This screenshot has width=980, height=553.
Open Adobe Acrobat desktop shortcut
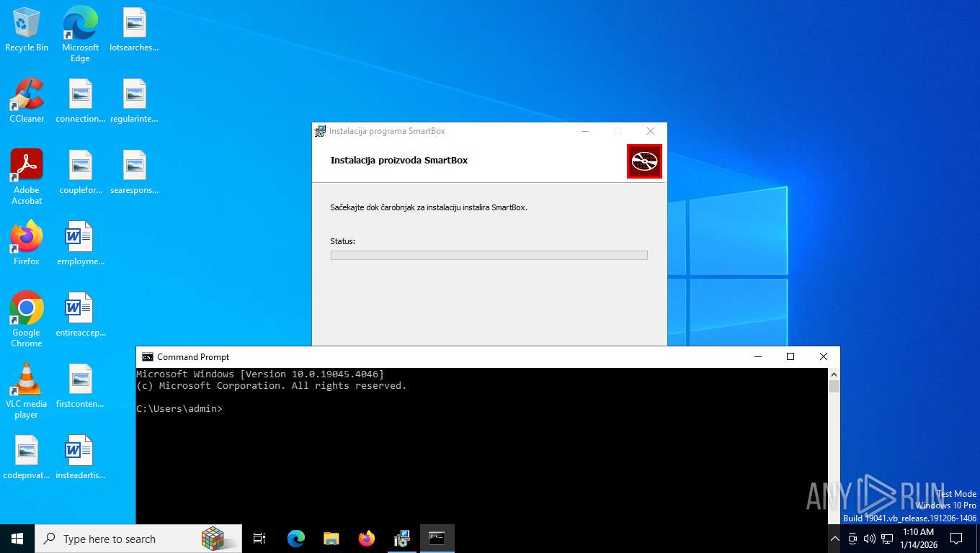[27, 177]
